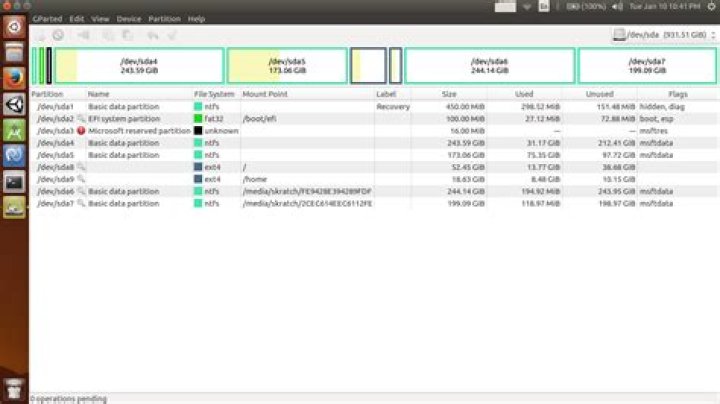Open the Device menu
Image resolution: width=720 pixels, height=404 pixels.
tap(129, 19)
